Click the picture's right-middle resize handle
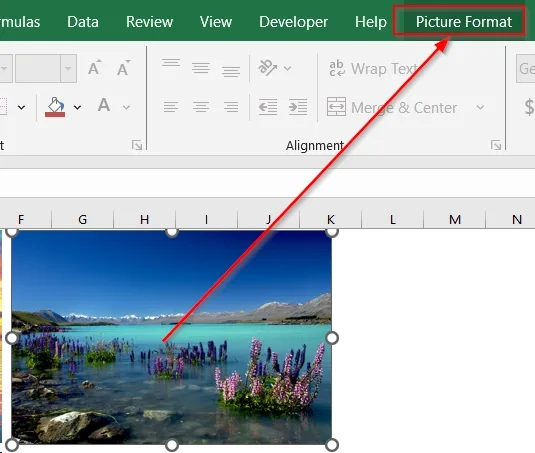This screenshot has width=535, height=453. coord(332,338)
